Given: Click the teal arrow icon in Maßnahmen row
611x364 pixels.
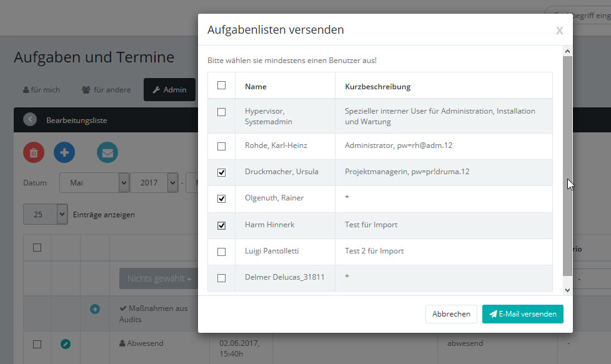Looking at the screenshot, I should tap(95, 308).
